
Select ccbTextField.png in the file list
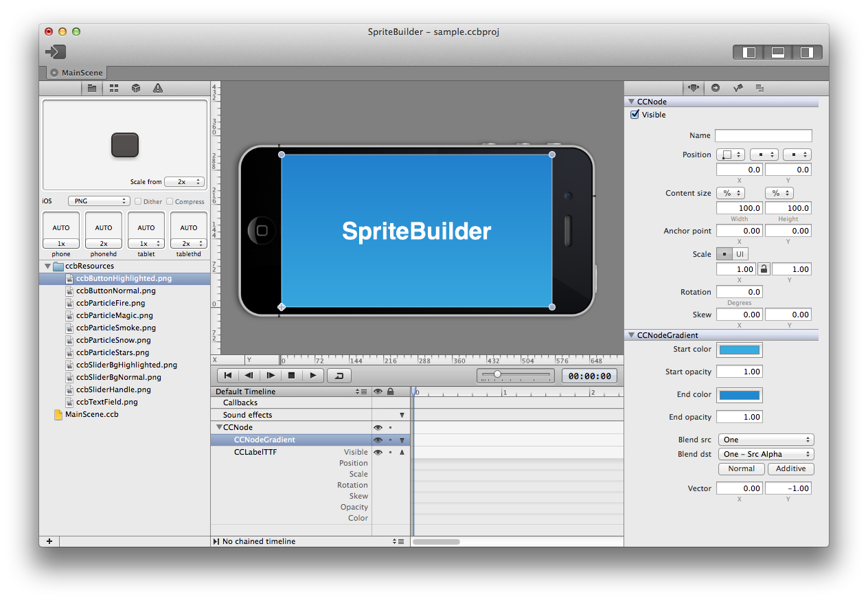point(106,402)
